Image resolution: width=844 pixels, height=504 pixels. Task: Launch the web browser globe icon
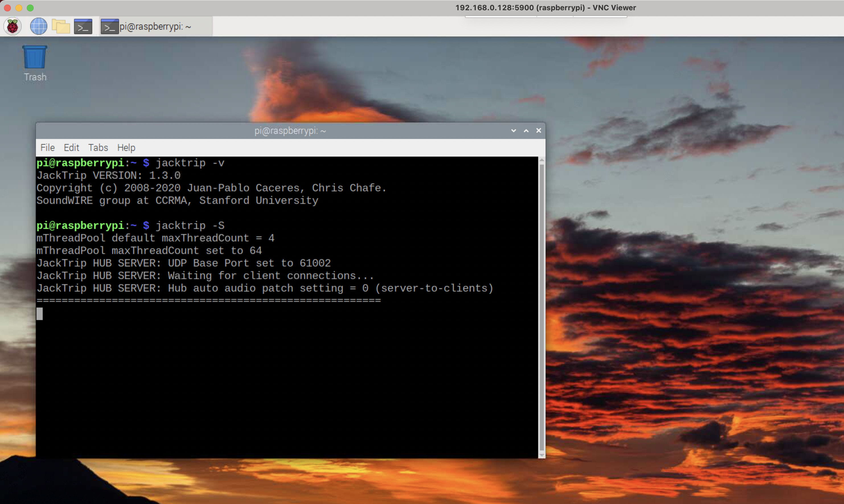(38, 26)
